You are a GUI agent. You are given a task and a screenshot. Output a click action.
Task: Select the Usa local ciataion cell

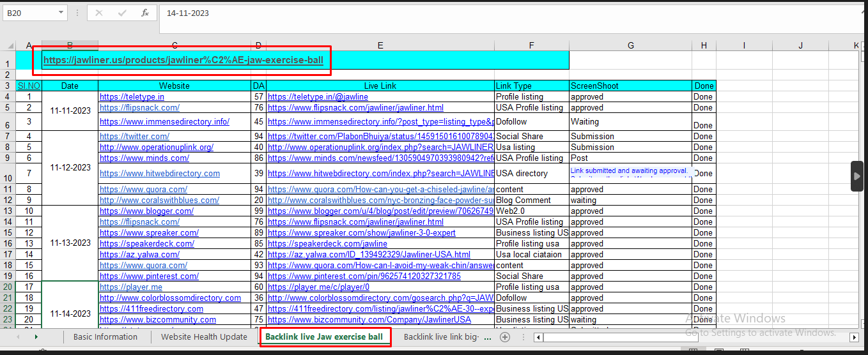(x=532, y=254)
